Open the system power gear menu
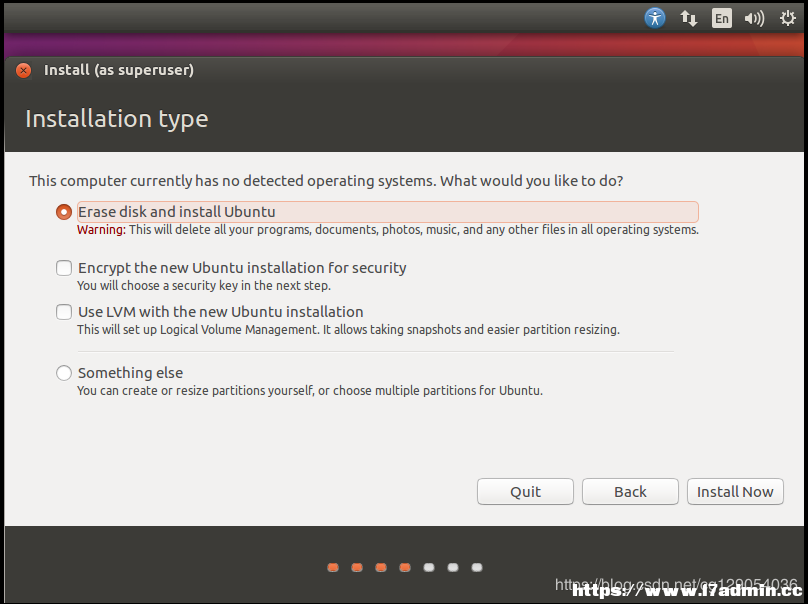 point(787,19)
